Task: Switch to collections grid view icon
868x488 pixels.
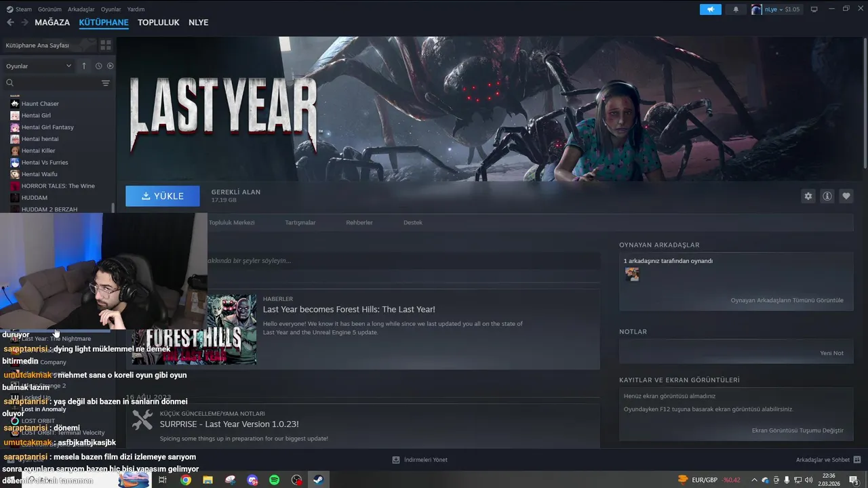Action: [x=106, y=45]
